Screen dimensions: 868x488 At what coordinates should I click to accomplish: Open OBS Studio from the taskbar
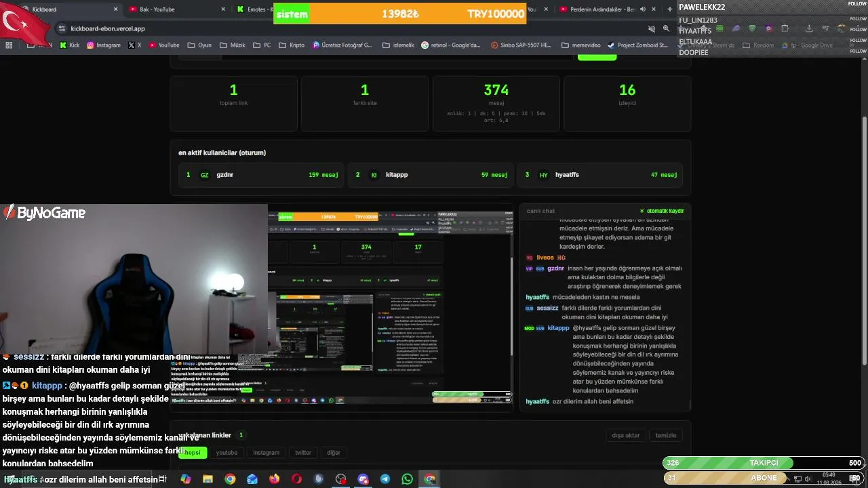341,479
